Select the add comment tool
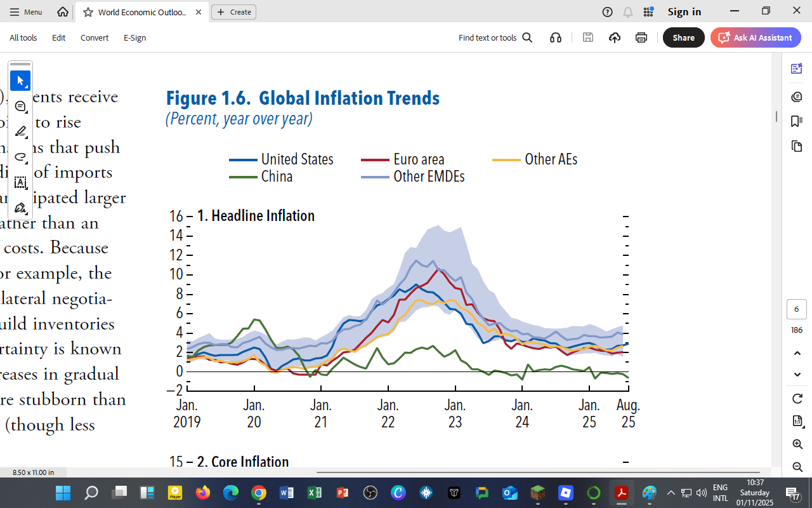Viewport: 812px width, 508px height. point(18,106)
